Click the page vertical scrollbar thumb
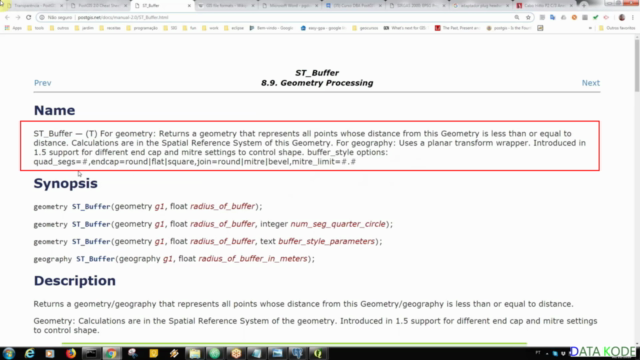The height and width of the screenshot is (360, 640). coord(637,65)
